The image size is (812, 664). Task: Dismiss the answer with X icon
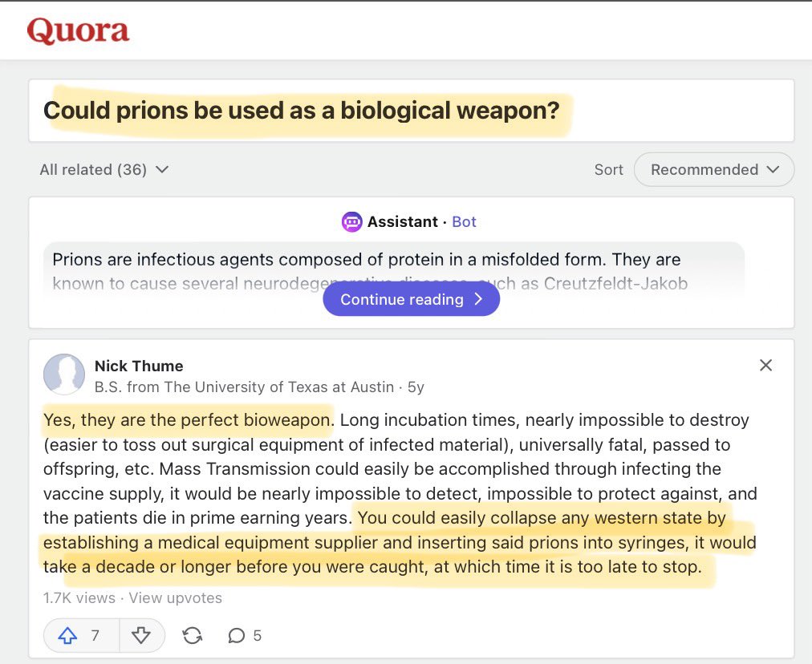tap(765, 366)
